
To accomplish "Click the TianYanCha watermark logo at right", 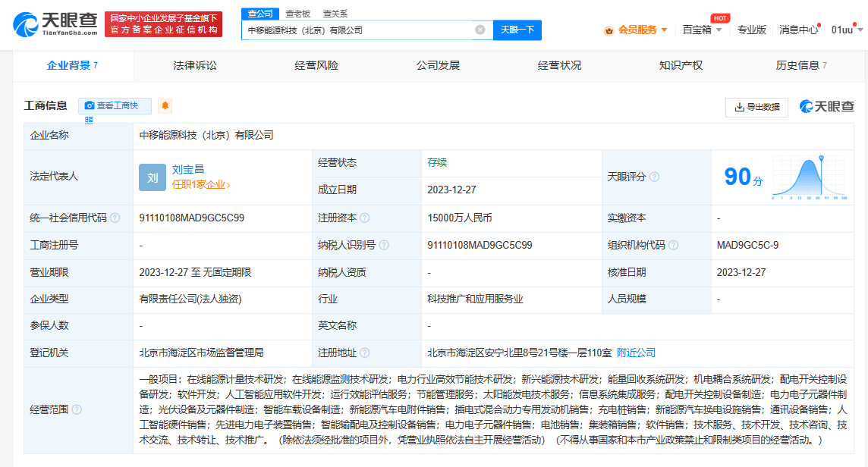I will point(826,106).
